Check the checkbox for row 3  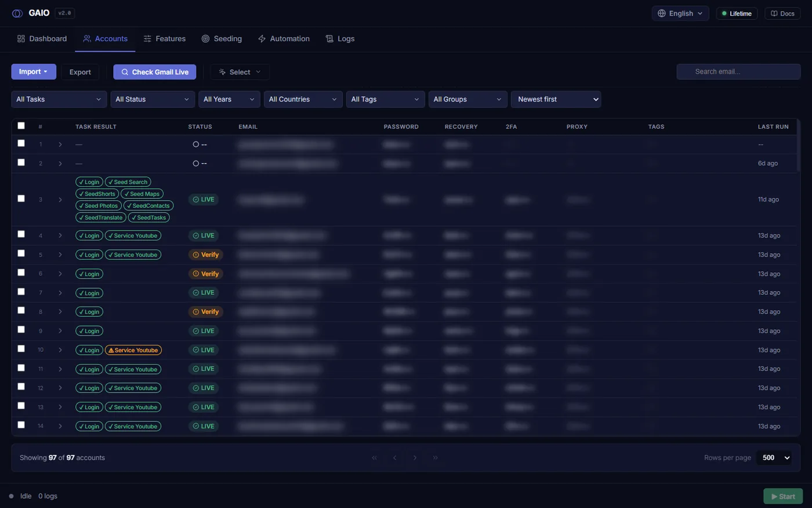(21, 199)
